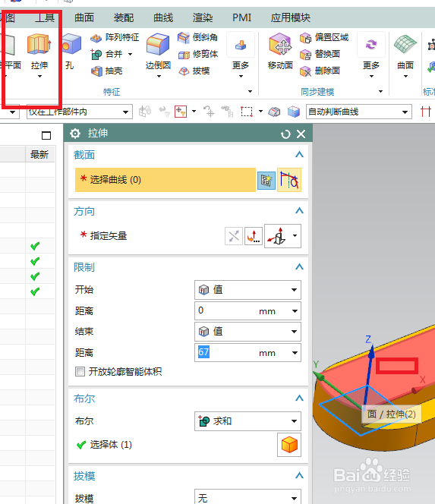Collapse the 截面 section
Image resolution: width=435 pixels, height=504 pixels.
[299, 155]
